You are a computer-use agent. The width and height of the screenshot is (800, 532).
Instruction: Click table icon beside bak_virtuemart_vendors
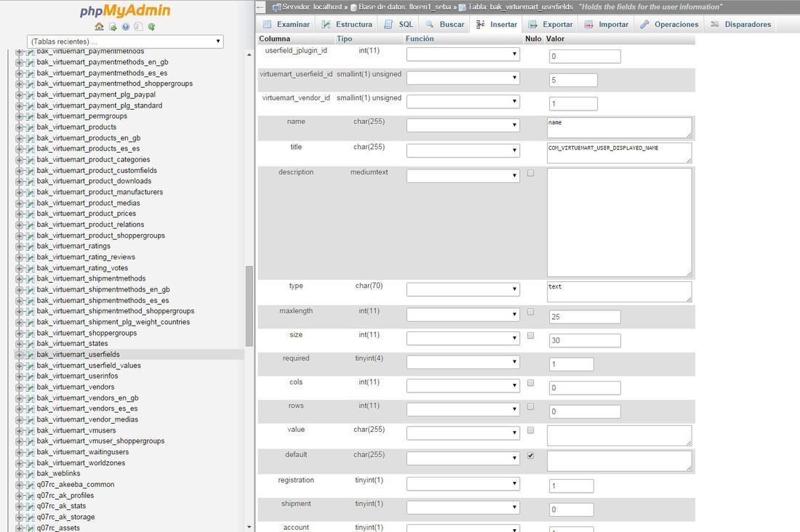[x=30, y=387]
